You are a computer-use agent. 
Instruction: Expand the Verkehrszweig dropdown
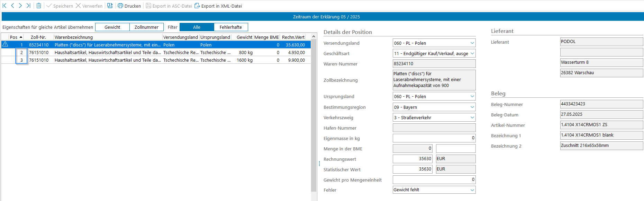472,117
